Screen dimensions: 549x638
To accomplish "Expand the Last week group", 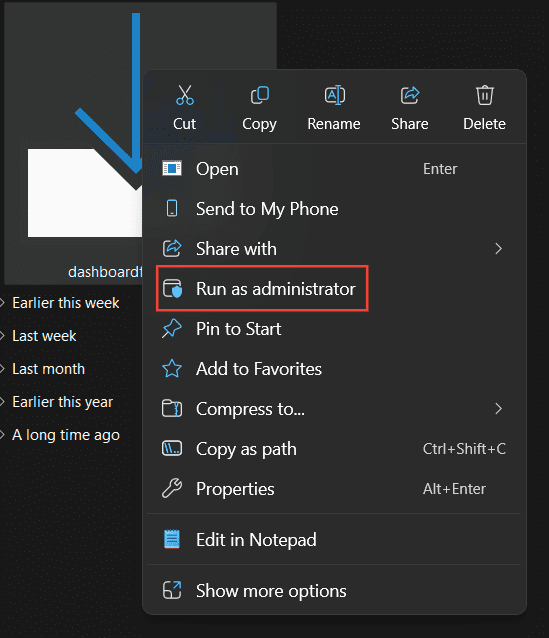I will [x=2, y=336].
